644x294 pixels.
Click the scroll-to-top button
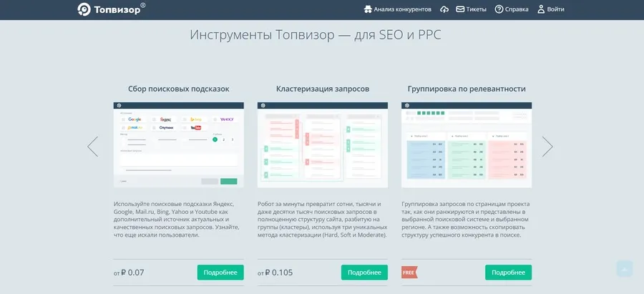[624, 269]
